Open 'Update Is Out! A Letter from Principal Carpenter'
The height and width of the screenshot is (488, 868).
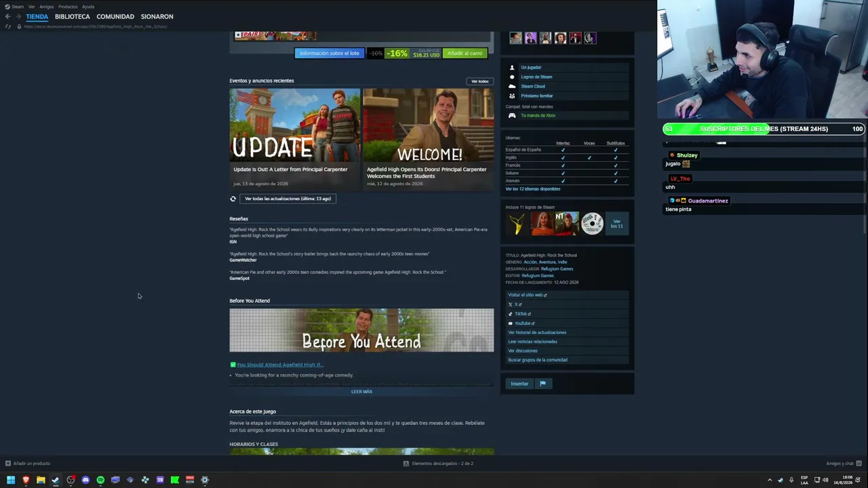click(x=290, y=169)
